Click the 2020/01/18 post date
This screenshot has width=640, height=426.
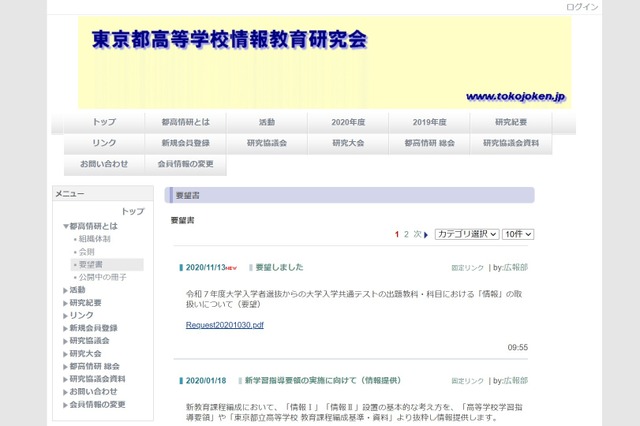(206, 381)
